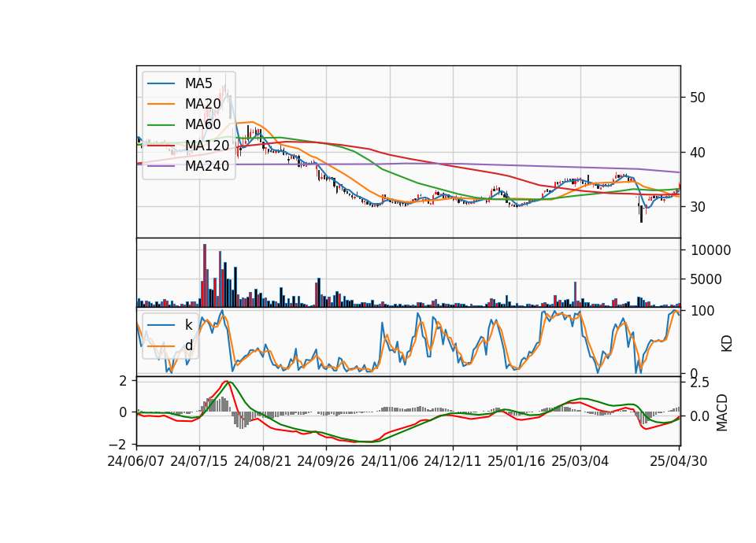Click the MA60 legend label
Screen dimensions: 756x543
[202, 124]
